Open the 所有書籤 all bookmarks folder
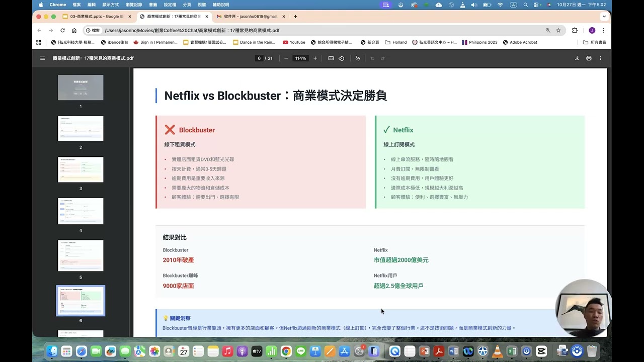This screenshot has height=362, width=644. pos(595,42)
